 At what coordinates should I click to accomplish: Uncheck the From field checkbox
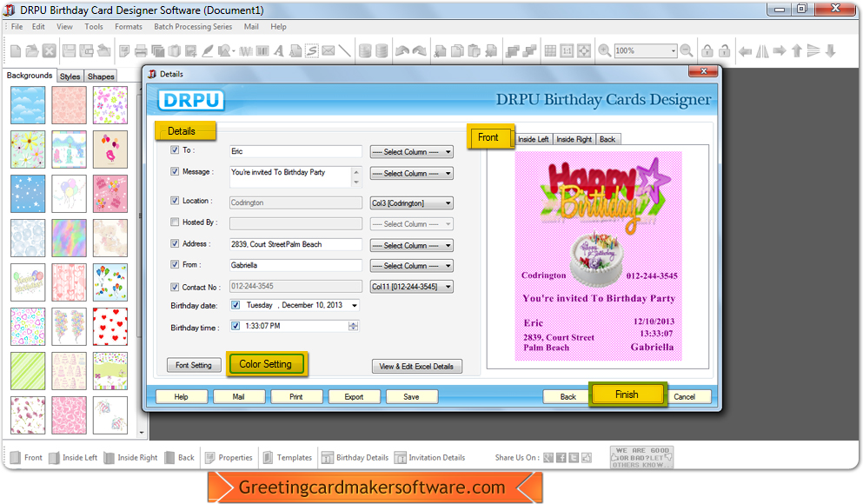[x=175, y=264]
